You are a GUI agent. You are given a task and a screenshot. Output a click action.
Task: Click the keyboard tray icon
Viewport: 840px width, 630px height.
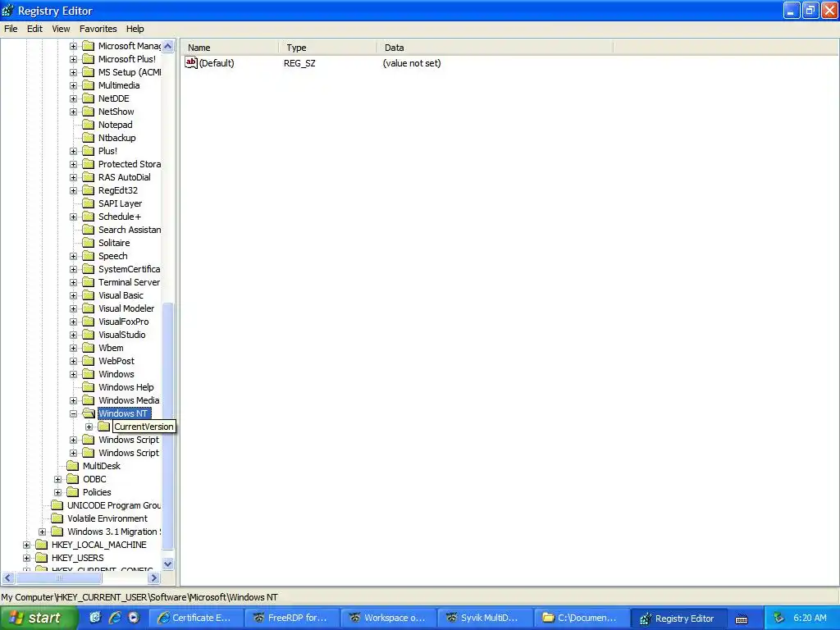click(x=742, y=619)
